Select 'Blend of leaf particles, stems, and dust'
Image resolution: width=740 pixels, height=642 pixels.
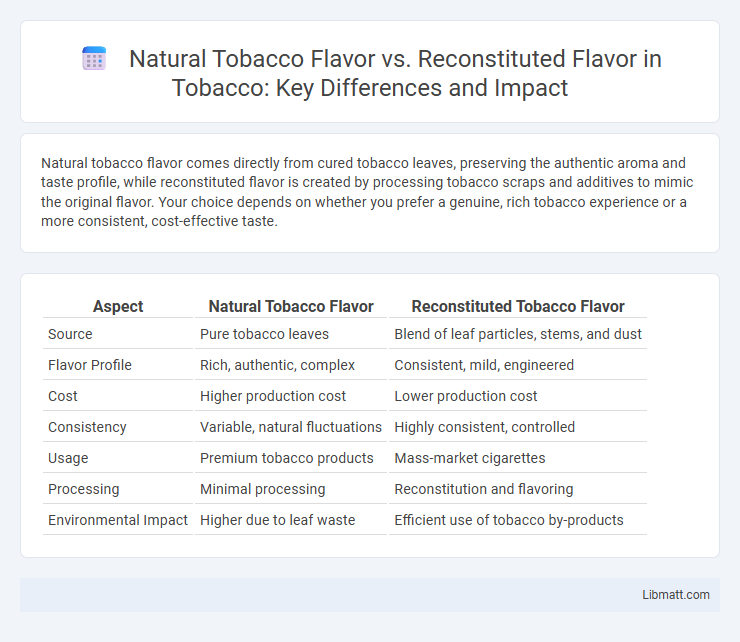coord(518,334)
